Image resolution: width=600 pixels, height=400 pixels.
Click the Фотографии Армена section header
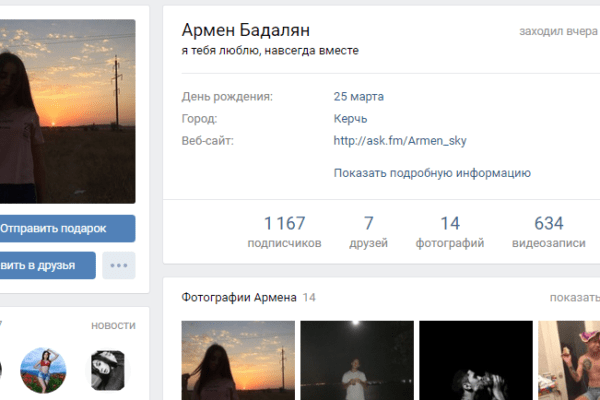239,297
